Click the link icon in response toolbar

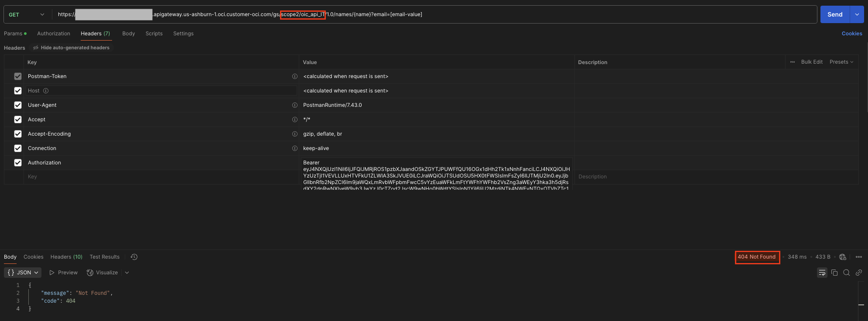pos(859,273)
